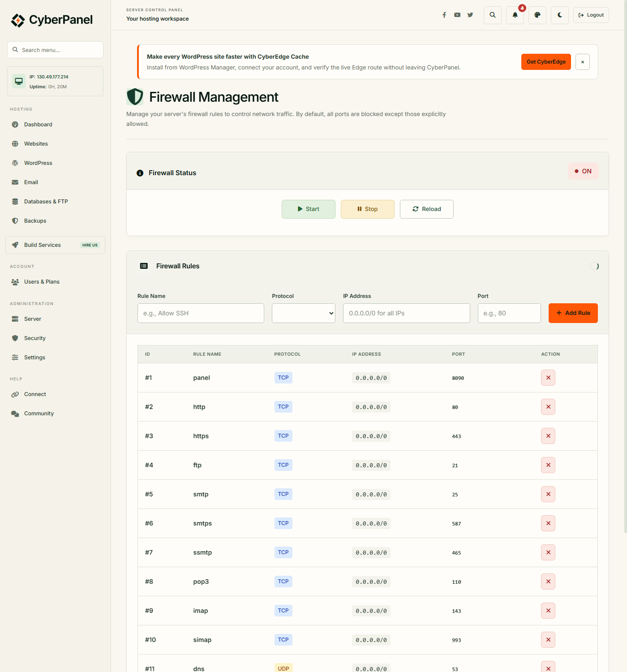627x672 pixels.
Task: Expand the Websites sidebar menu
Action: point(55,144)
